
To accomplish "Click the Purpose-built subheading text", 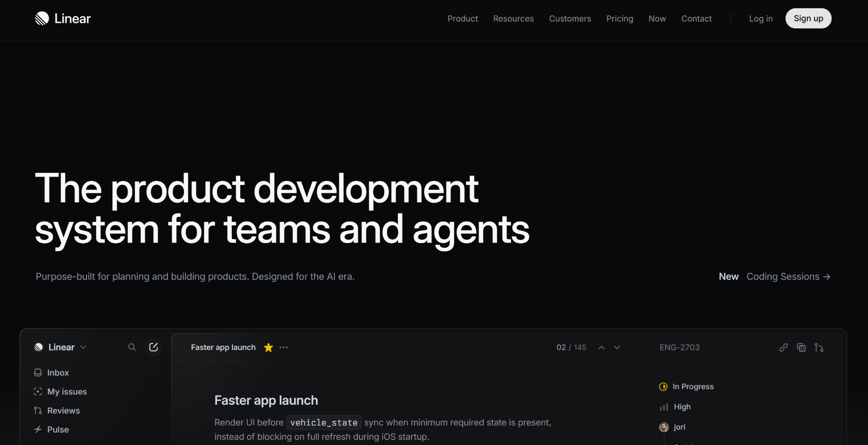I will click(195, 277).
